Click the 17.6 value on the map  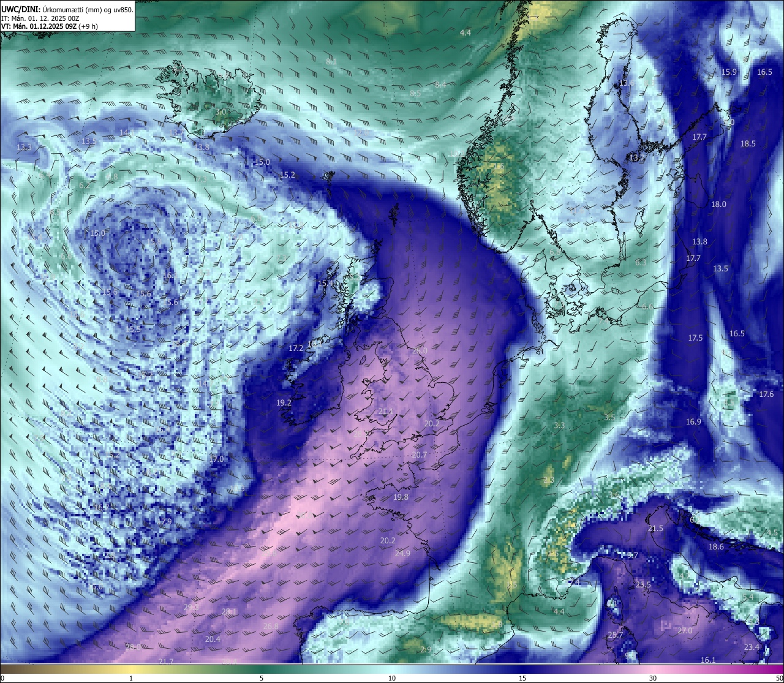point(766,394)
